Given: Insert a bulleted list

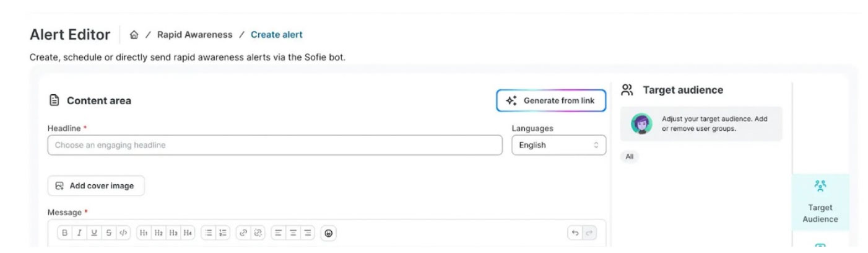Looking at the screenshot, I should pyautogui.click(x=209, y=233).
